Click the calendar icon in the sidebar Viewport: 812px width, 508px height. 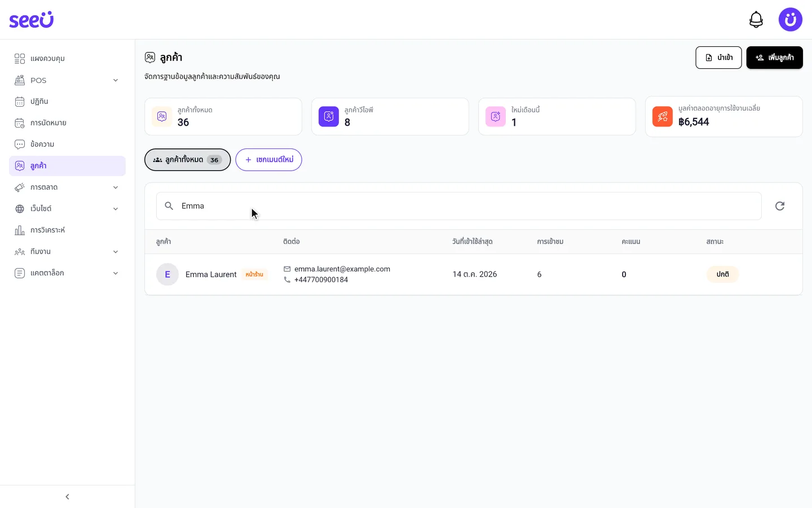pos(20,102)
